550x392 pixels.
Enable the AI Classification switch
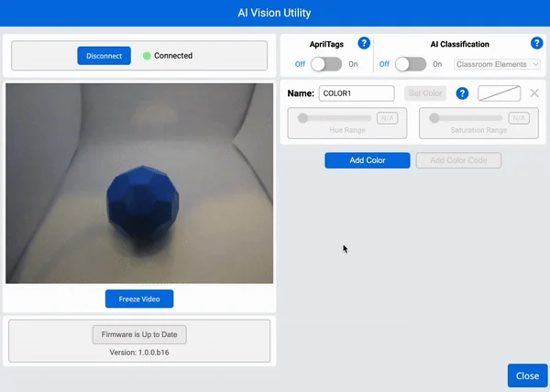(x=410, y=64)
